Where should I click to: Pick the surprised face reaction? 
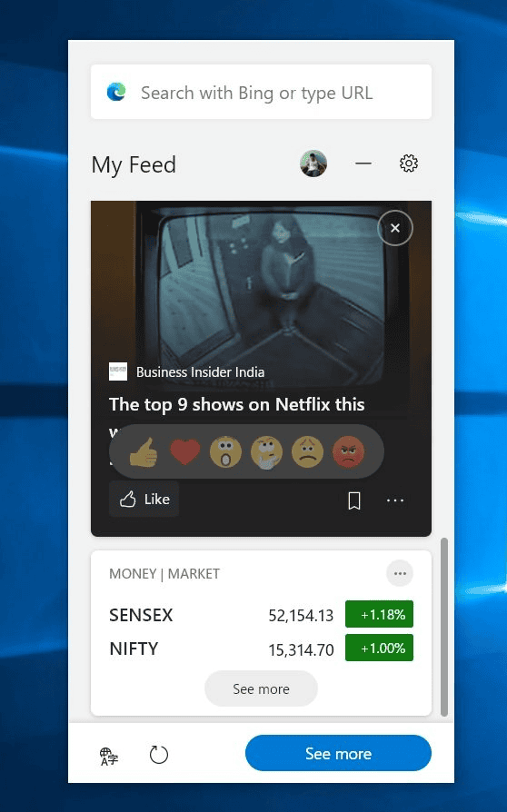[x=226, y=452]
